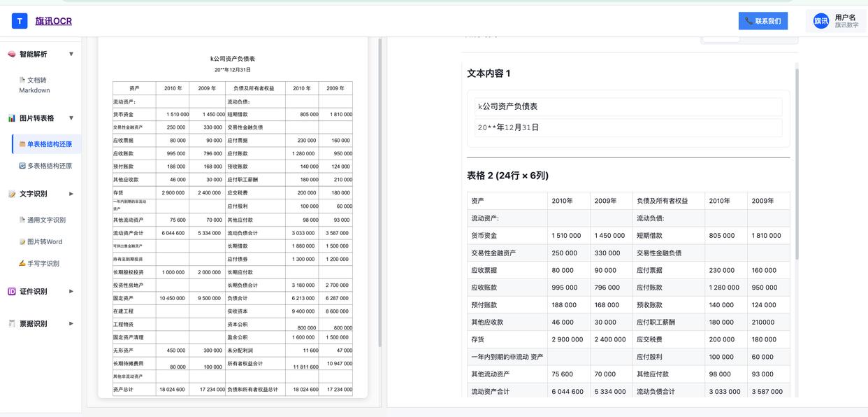Click the pen icon beside 手写字识别
The width and height of the screenshot is (868, 417).
point(22,264)
